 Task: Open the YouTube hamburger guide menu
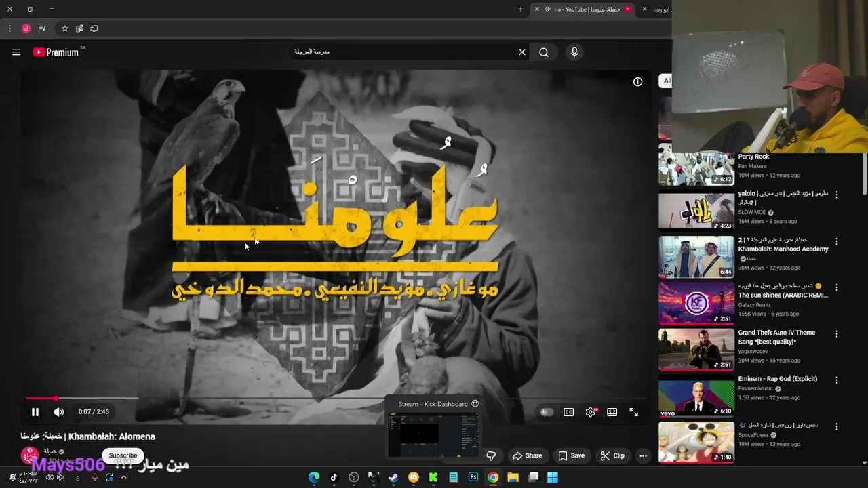coord(16,52)
